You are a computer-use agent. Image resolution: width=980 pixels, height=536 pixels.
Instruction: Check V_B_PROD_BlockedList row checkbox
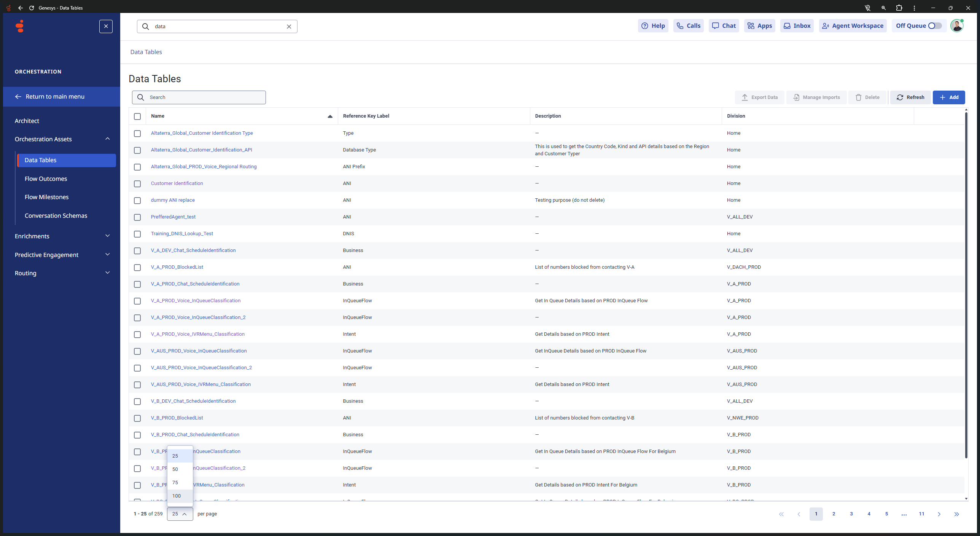click(x=137, y=418)
